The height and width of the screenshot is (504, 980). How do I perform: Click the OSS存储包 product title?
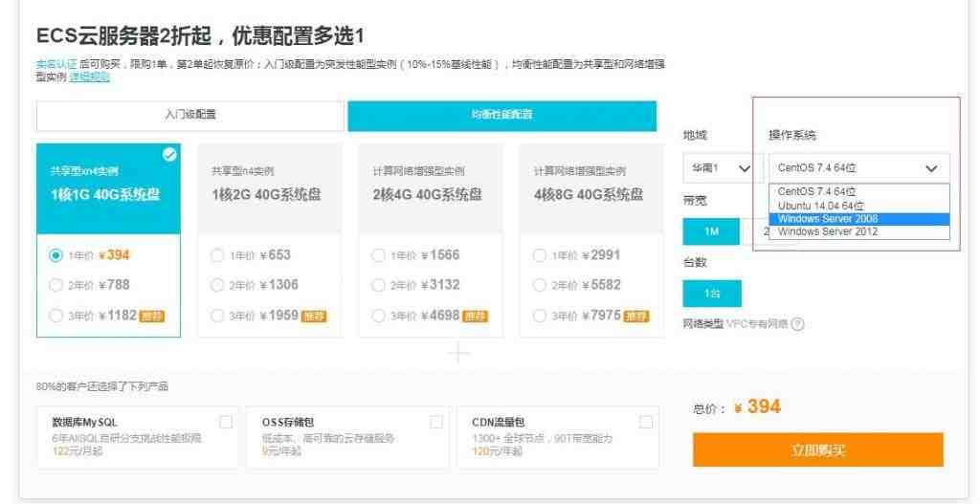[x=288, y=423]
